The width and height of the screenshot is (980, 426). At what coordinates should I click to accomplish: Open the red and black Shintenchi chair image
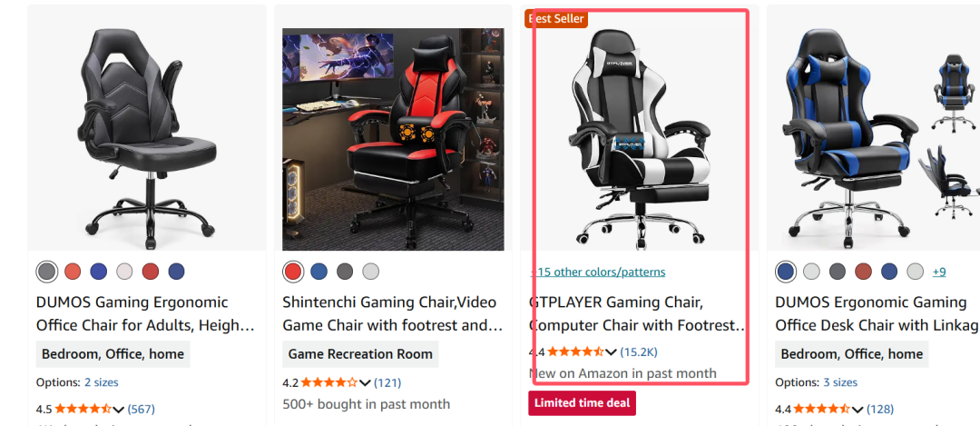[x=393, y=139]
